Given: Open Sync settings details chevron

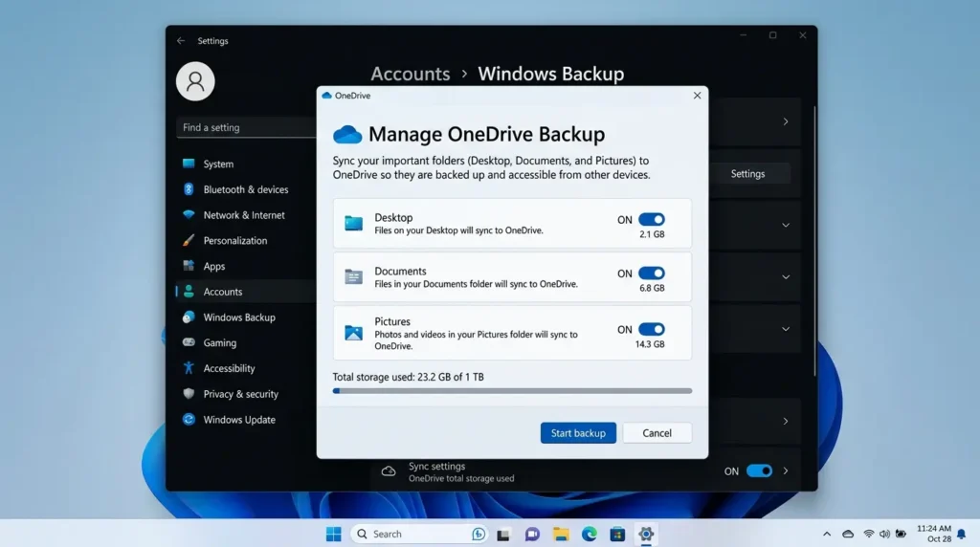Looking at the screenshot, I should (x=786, y=470).
